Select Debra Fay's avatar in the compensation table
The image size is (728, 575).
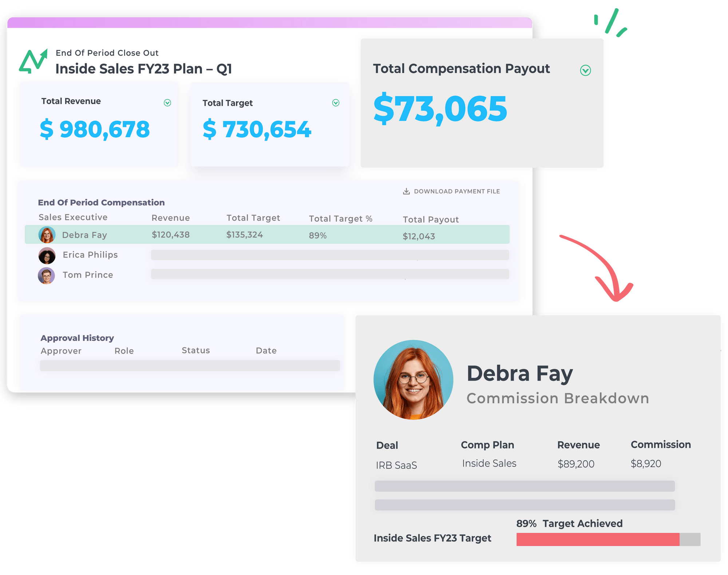click(46, 235)
